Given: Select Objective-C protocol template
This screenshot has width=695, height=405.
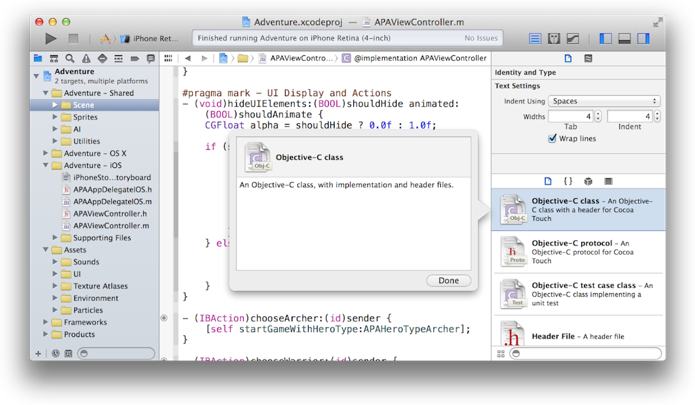Looking at the screenshot, I should [x=578, y=252].
